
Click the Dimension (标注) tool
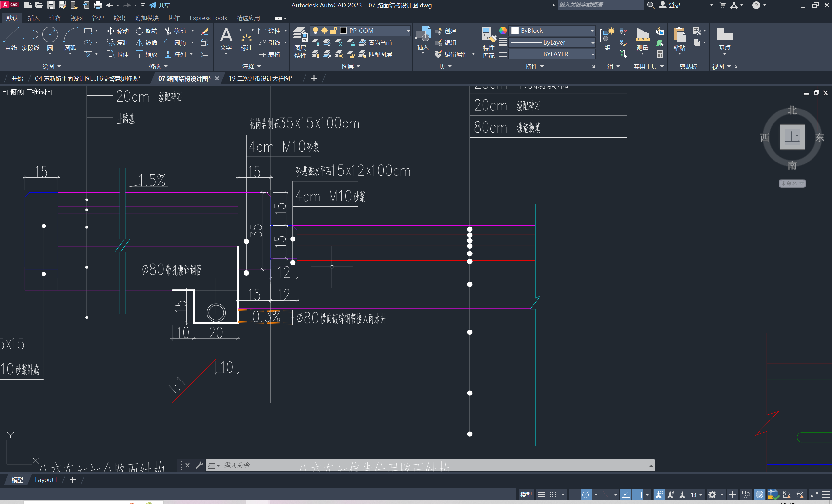tap(246, 39)
